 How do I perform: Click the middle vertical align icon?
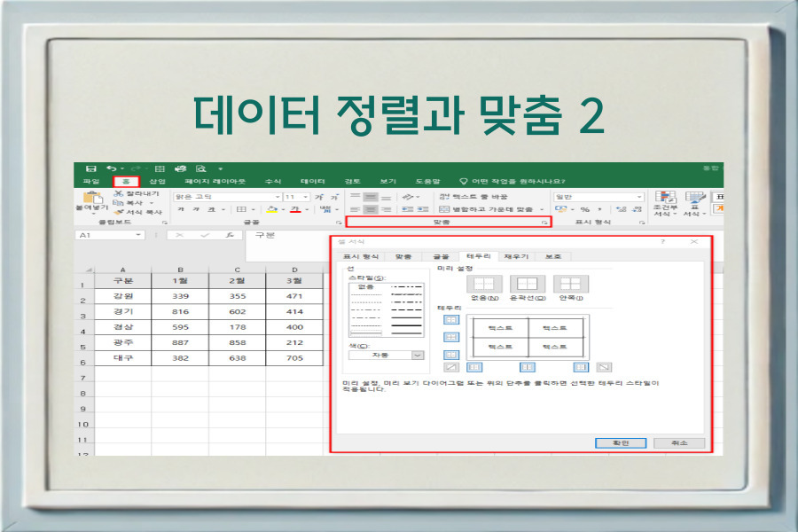point(371,197)
